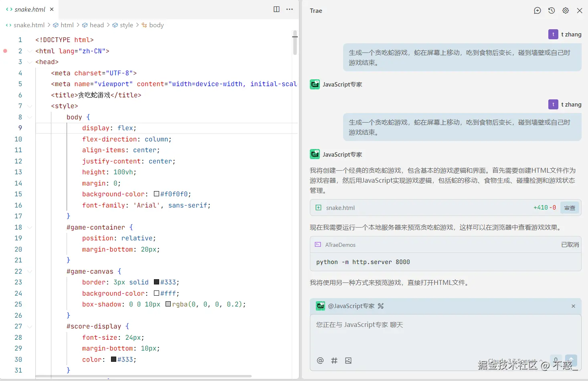Click the second JavaScript专家 agent avatar

click(315, 154)
